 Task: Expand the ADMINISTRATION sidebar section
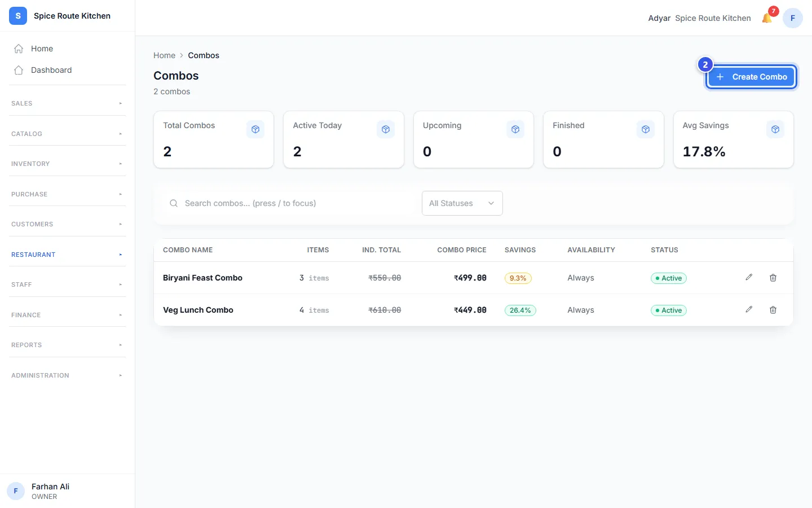[x=68, y=375]
